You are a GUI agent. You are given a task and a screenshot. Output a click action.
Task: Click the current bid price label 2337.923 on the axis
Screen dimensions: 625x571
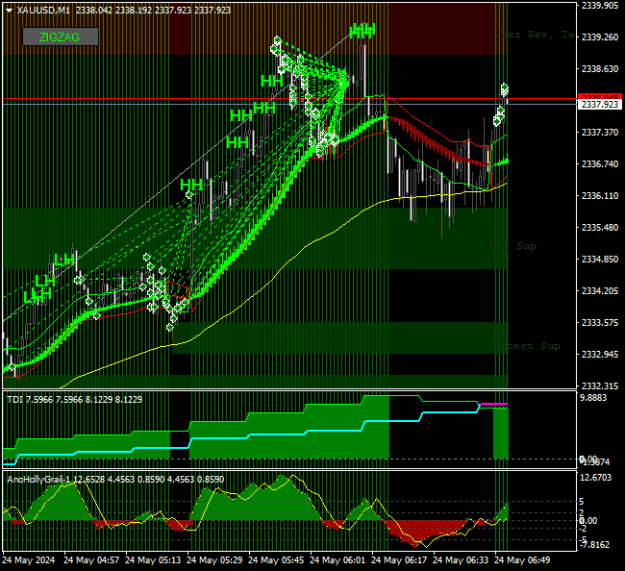(x=599, y=105)
